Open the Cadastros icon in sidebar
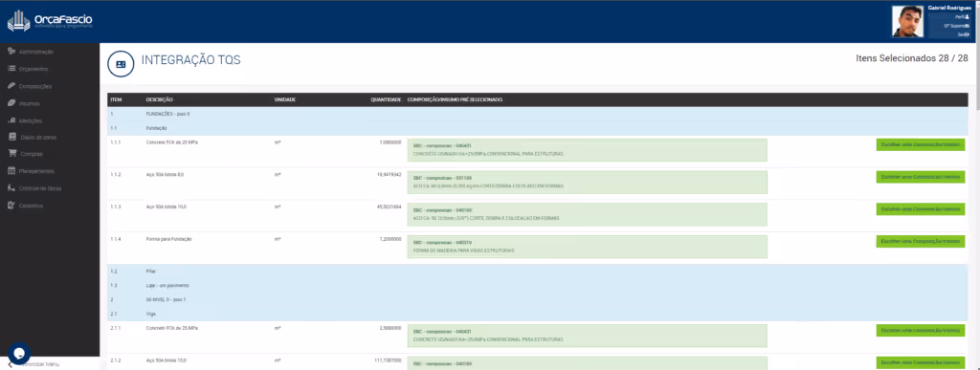The height and width of the screenshot is (370, 980). [x=11, y=206]
